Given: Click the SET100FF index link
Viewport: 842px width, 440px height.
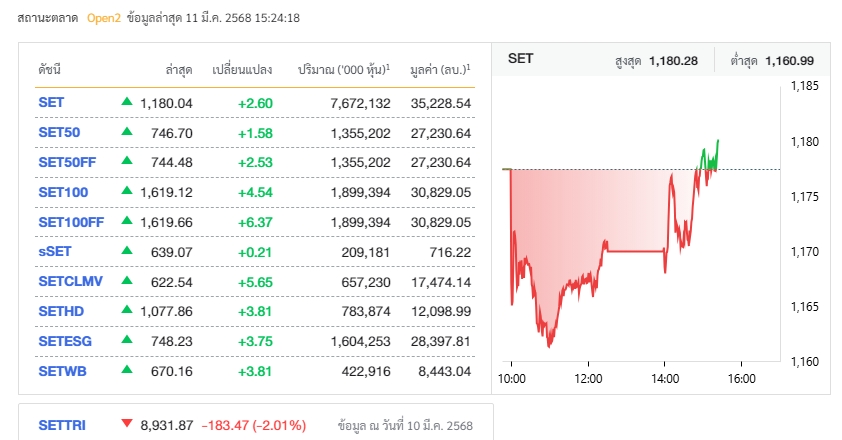Looking at the screenshot, I should 70,222.
